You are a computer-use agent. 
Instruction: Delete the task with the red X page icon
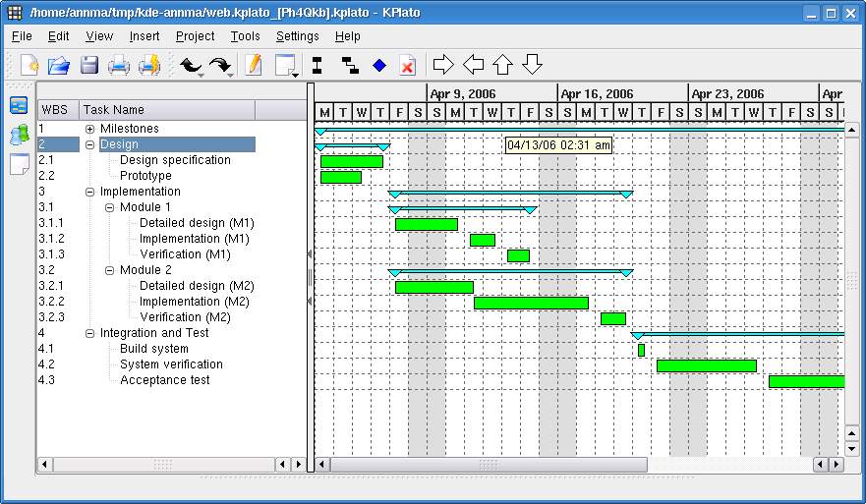coord(408,65)
